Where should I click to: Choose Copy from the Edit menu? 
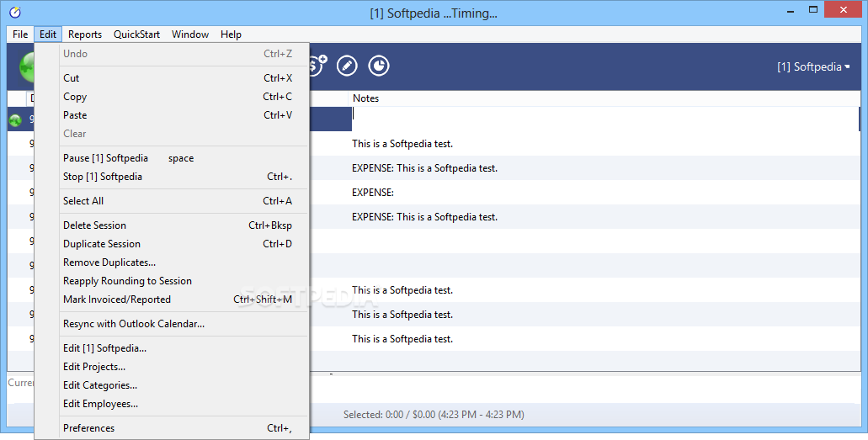click(172, 96)
